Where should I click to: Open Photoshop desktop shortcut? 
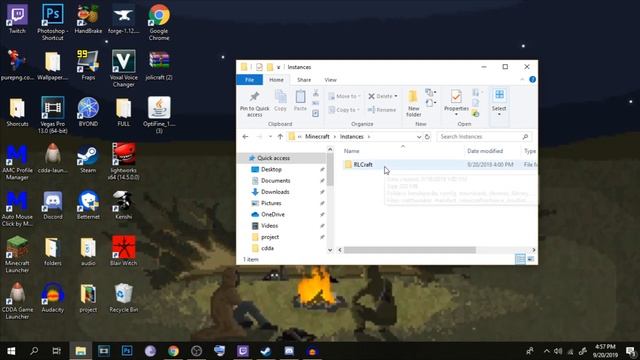click(x=53, y=22)
